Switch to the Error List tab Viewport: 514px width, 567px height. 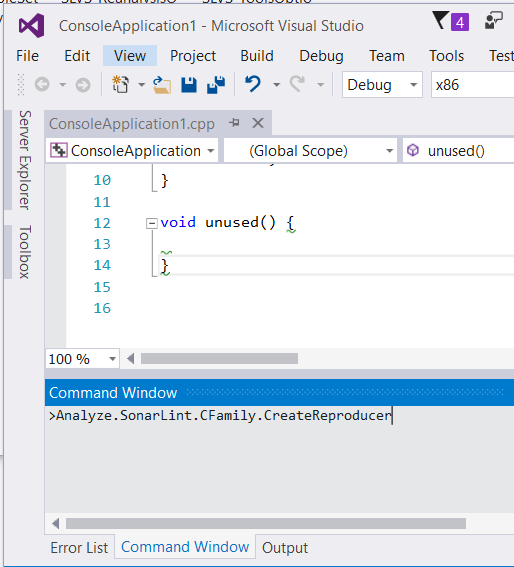coord(79,548)
